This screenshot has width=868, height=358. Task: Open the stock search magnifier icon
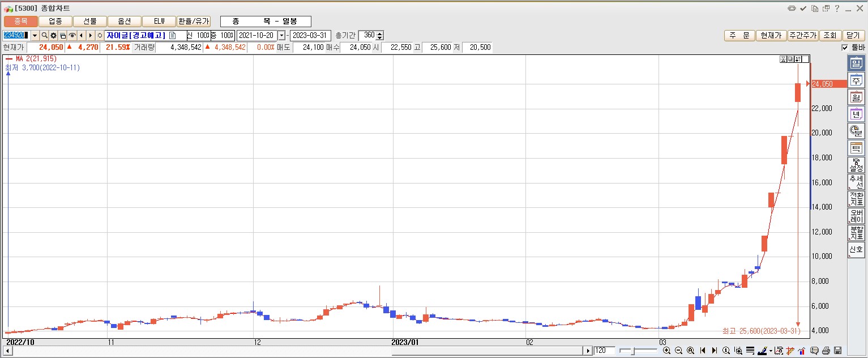(x=44, y=36)
